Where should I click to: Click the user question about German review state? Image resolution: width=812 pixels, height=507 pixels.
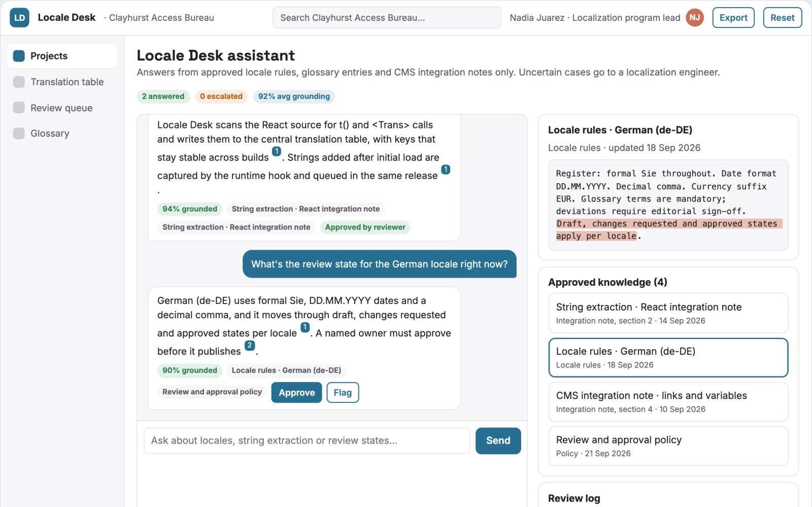tap(379, 264)
